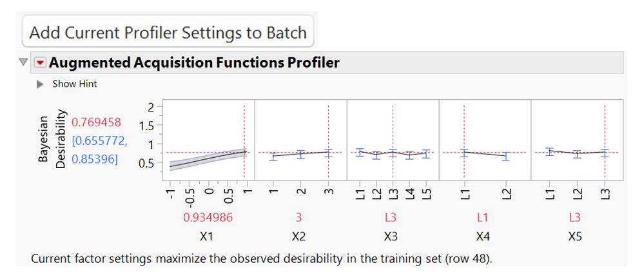Collapse the Augmented Acquisition Functions Profiler outline
The height and width of the screenshot is (279, 644).
tap(24, 63)
